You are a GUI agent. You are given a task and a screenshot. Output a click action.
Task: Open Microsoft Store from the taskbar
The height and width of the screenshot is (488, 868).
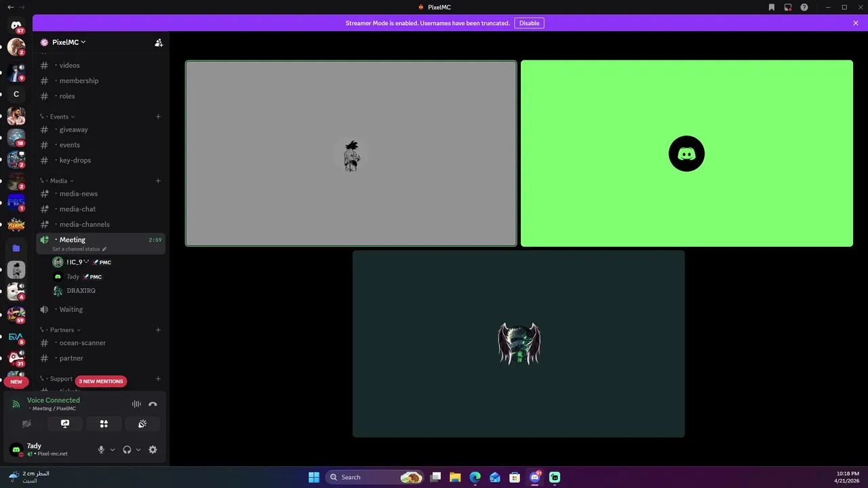pos(515,477)
